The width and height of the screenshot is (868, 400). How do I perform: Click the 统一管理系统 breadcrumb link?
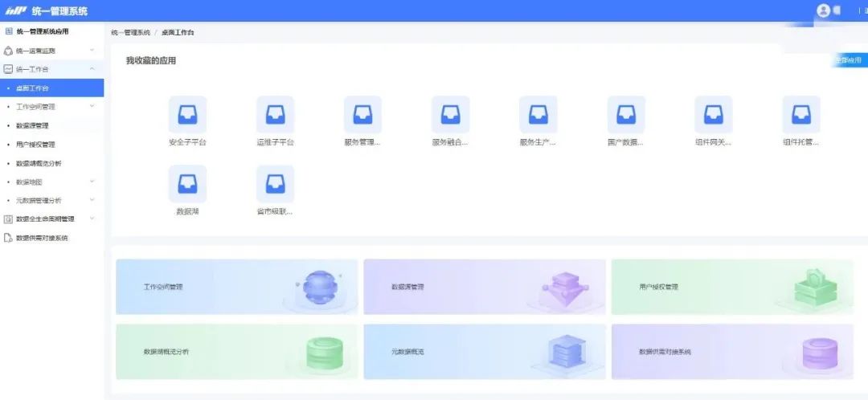click(131, 33)
